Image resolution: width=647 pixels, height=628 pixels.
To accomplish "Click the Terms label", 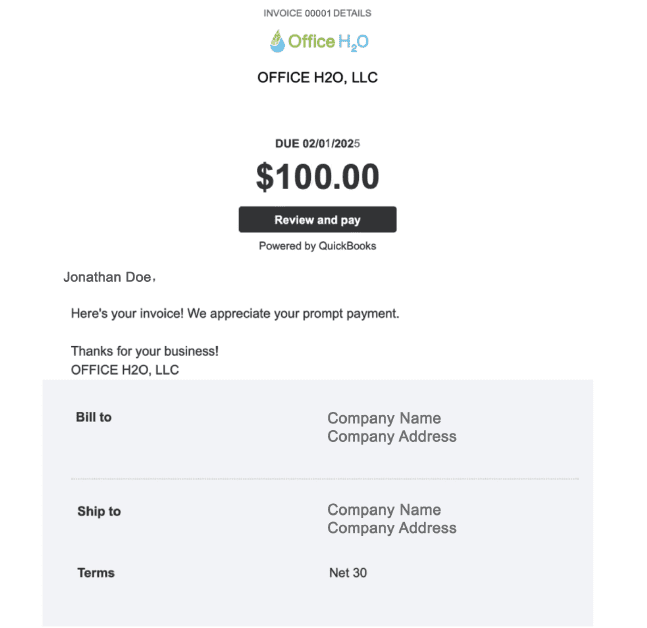I will coord(96,573).
